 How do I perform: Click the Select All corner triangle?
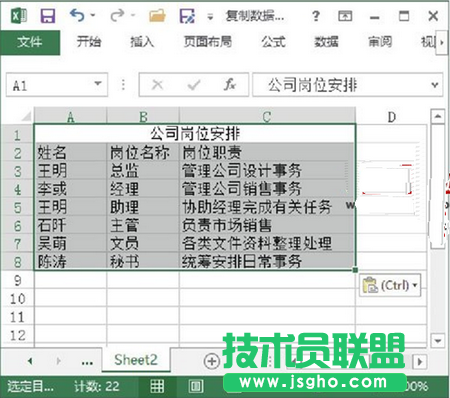point(27,116)
